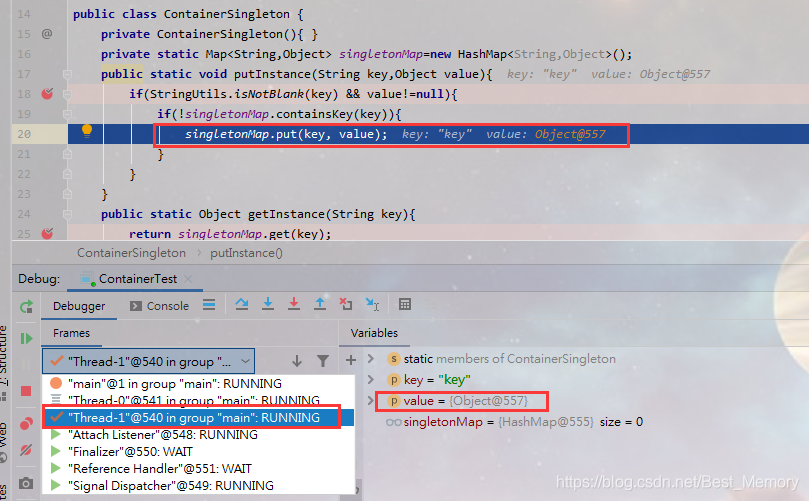Click the red Force Step Into icon

point(294,304)
